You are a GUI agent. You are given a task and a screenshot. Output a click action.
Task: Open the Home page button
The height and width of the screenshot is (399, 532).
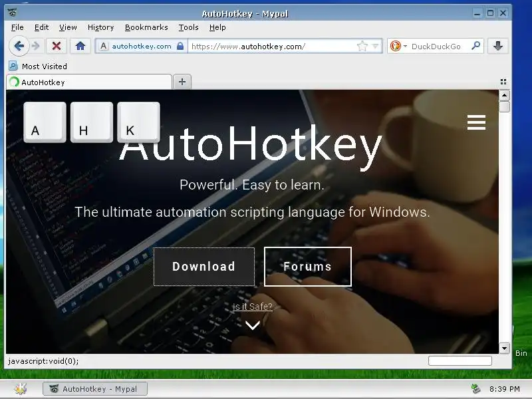(80, 46)
